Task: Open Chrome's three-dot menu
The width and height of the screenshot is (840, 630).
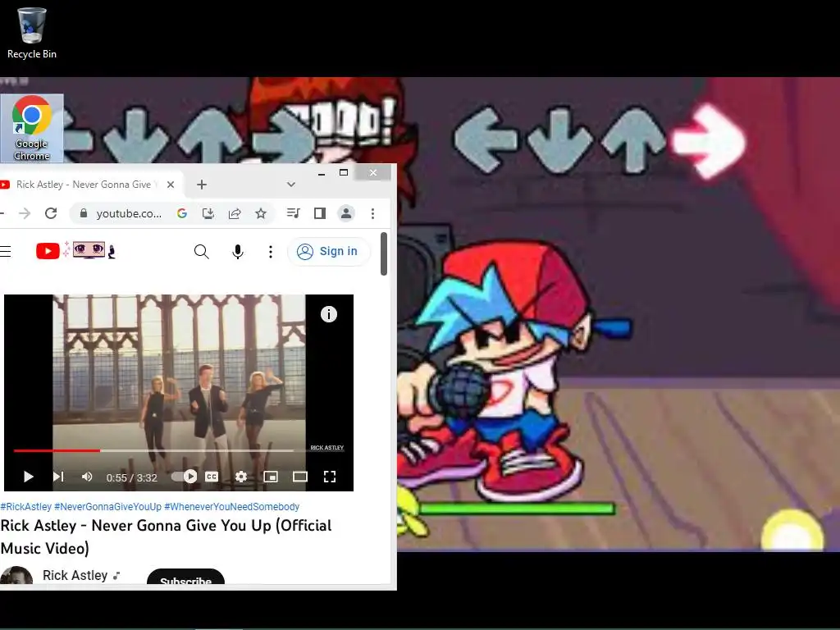Action: [x=373, y=214]
